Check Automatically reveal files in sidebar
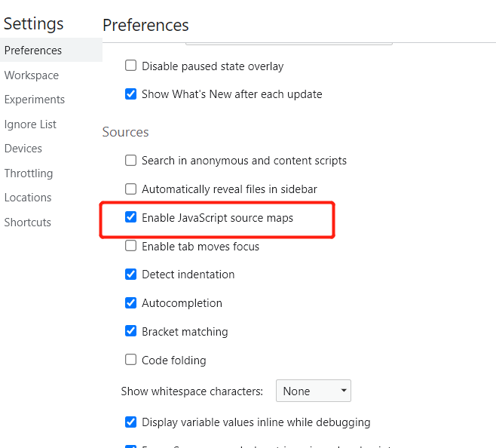Viewport: 496px width, 448px height. pyautogui.click(x=131, y=189)
